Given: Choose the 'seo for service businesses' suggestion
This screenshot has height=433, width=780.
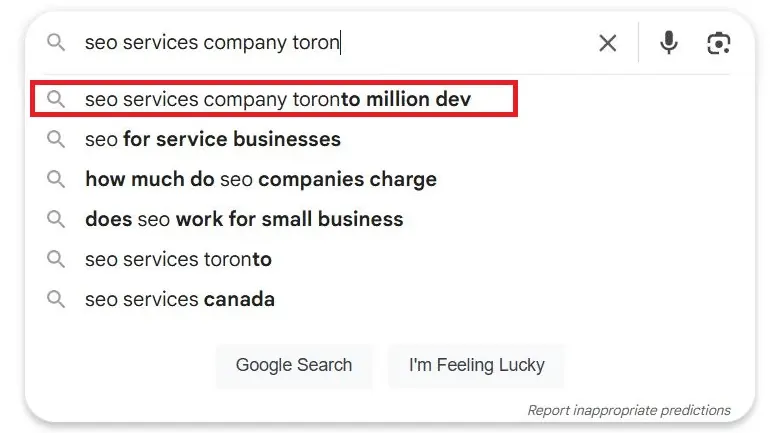Looking at the screenshot, I should pos(213,139).
